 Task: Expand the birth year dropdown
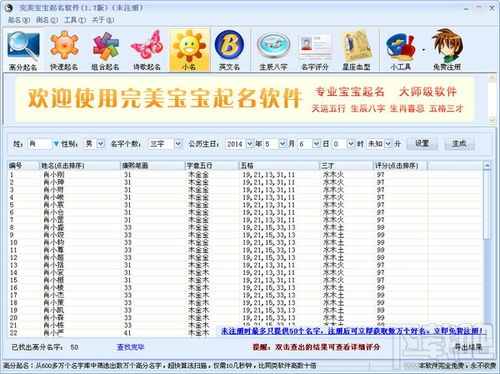tap(250, 144)
